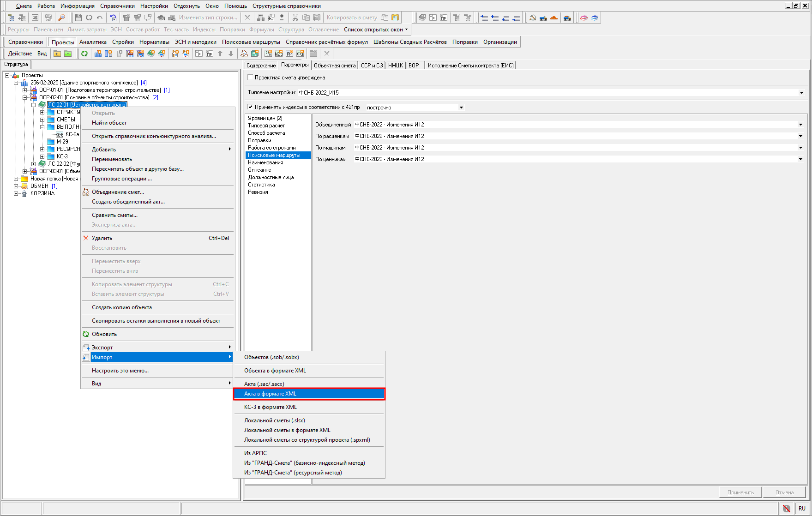This screenshot has height=516, width=812.
Task: Open the 'По расценкам' dropdown
Action: pyautogui.click(x=800, y=136)
